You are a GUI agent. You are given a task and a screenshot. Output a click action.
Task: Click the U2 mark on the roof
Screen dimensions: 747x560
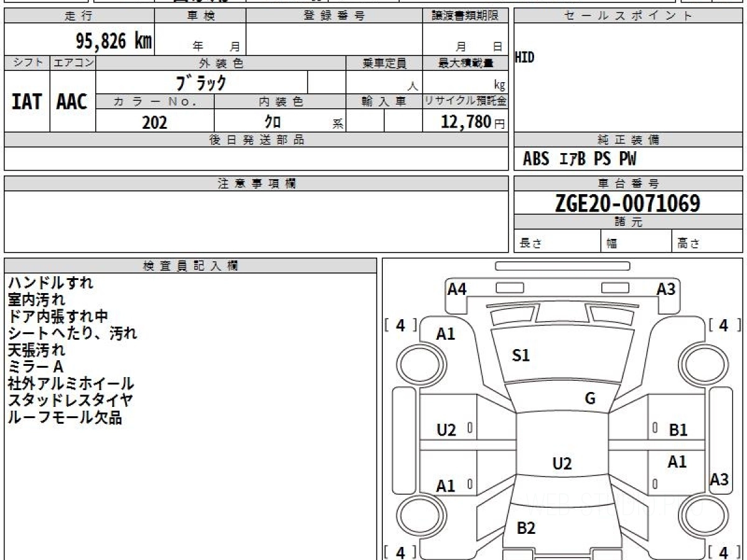coord(562,464)
